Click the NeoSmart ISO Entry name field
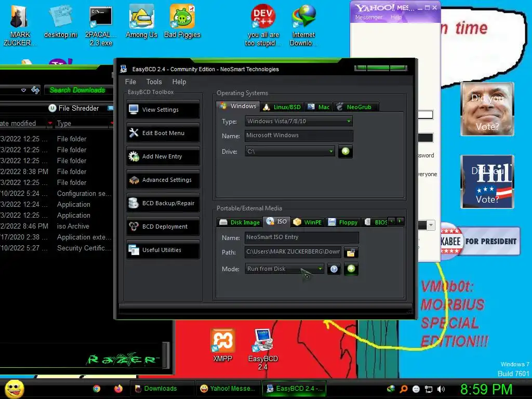 coord(301,237)
